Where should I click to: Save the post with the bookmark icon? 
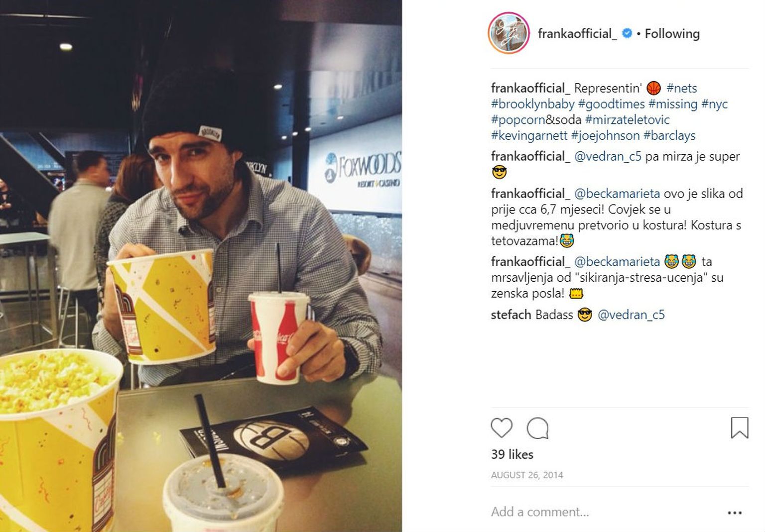pos(739,427)
